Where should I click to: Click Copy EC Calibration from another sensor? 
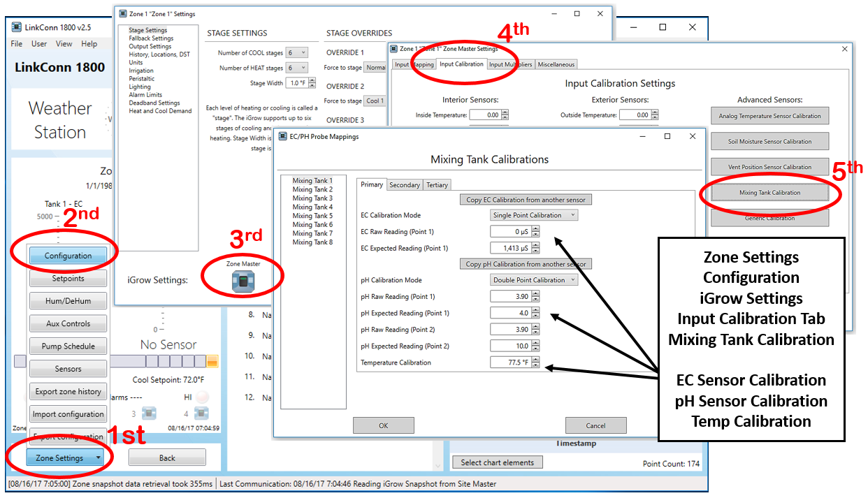pyautogui.click(x=526, y=200)
